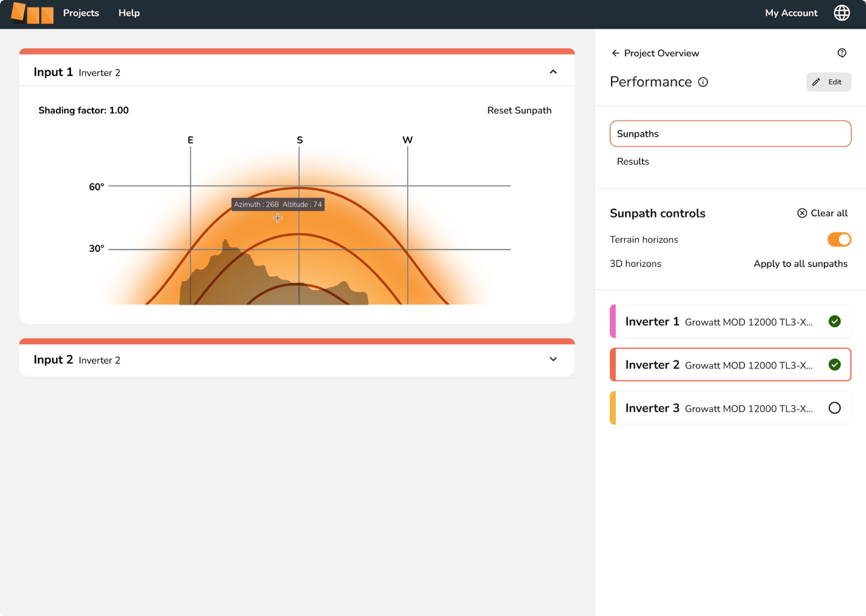
Task: Click the Clear all label
Action: coord(829,213)
